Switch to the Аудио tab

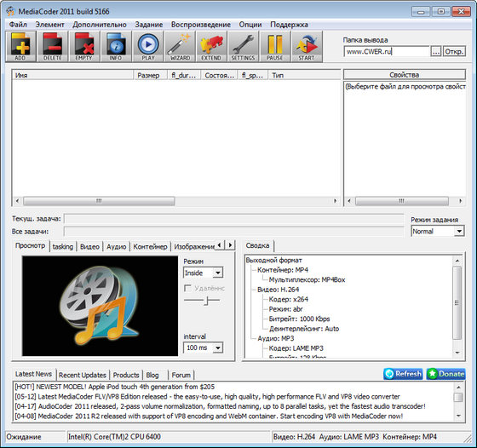[x=116, y=247]
